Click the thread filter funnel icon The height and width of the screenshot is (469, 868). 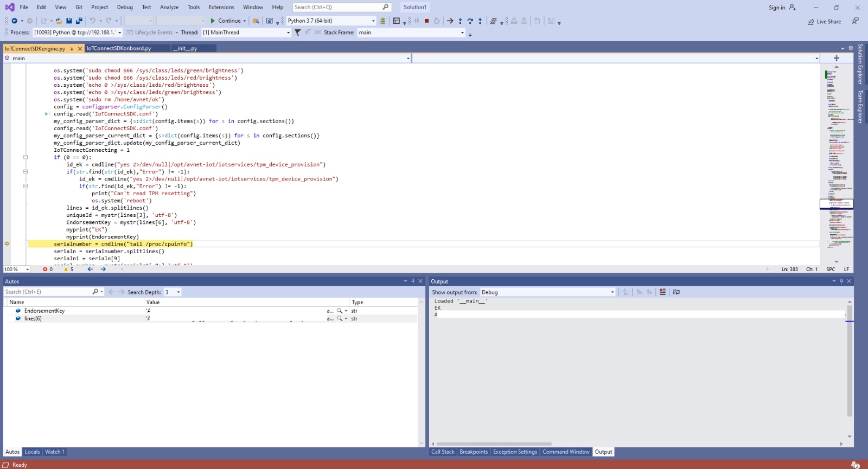(297, 33)
